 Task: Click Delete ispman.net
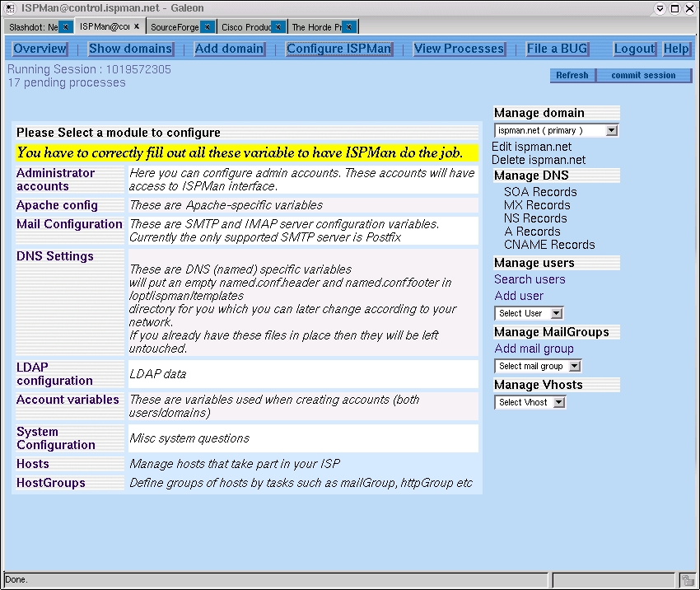point(539,160)
